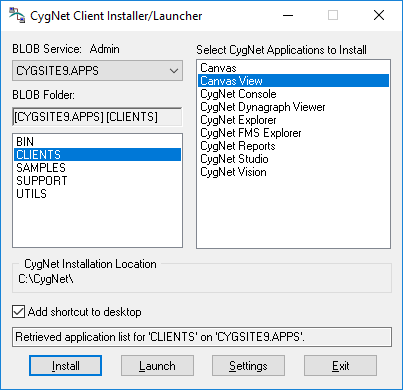Click the Launch button
Image resolution: width=403 pixels, height=390 pixels.
[157, 366]
